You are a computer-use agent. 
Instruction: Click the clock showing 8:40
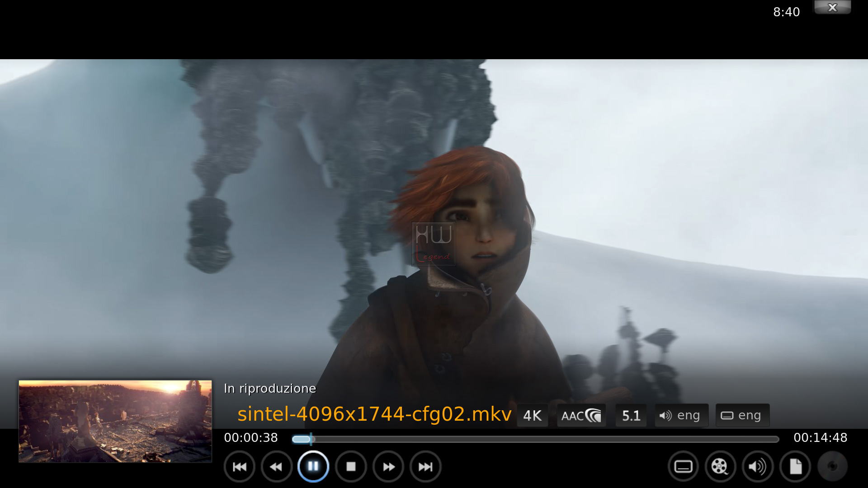(x=786, y=12)
